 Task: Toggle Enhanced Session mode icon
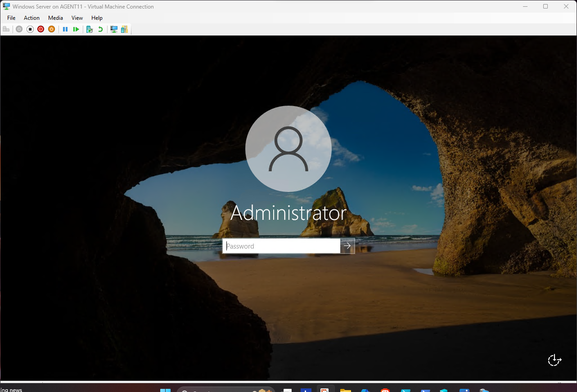(114, 29)
